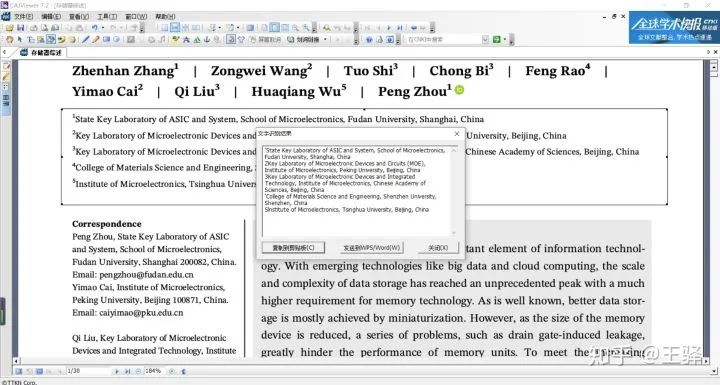Click the ORCID icon after Peng Zhou
Image resolution: width=720 pixels, height=385 pixels.
point(459,90)
